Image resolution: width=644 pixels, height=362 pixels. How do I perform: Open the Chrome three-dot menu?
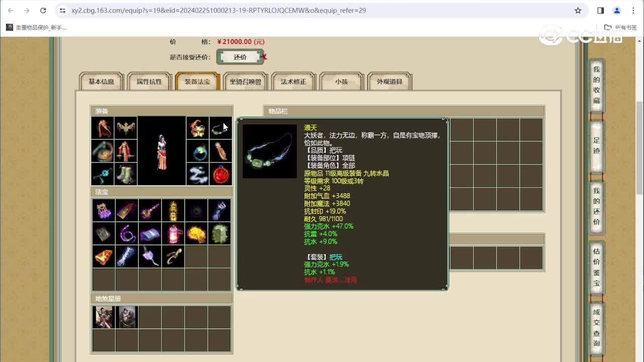coord(633,10)
